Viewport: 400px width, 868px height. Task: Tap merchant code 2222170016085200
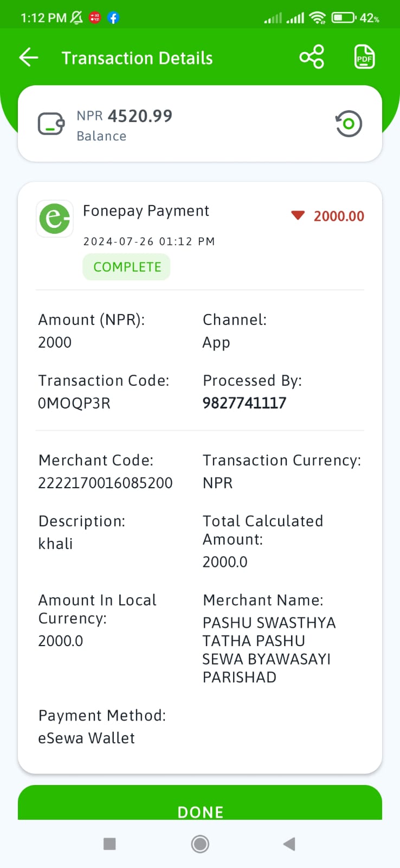(x=105, y=483)
